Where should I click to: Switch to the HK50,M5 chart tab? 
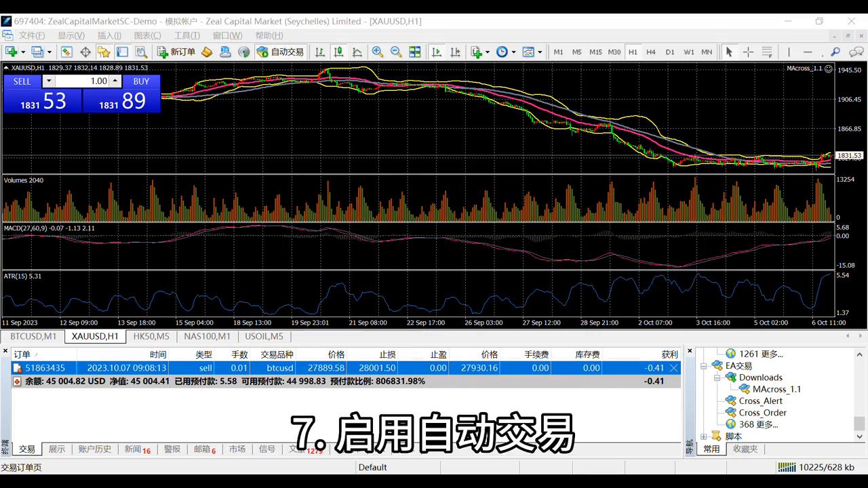click(151, 336)
